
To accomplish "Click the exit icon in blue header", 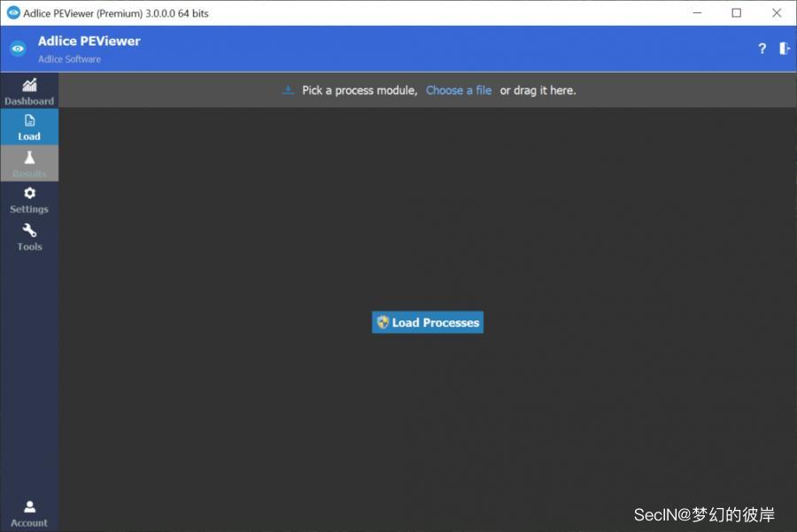I will click(785, 49).
